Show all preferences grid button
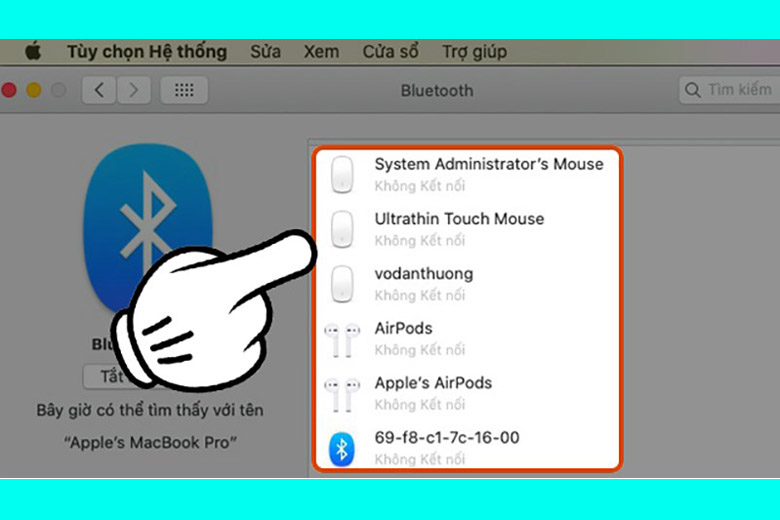The height and width of the screenshot is (520, 780). (x=184, y=90)
